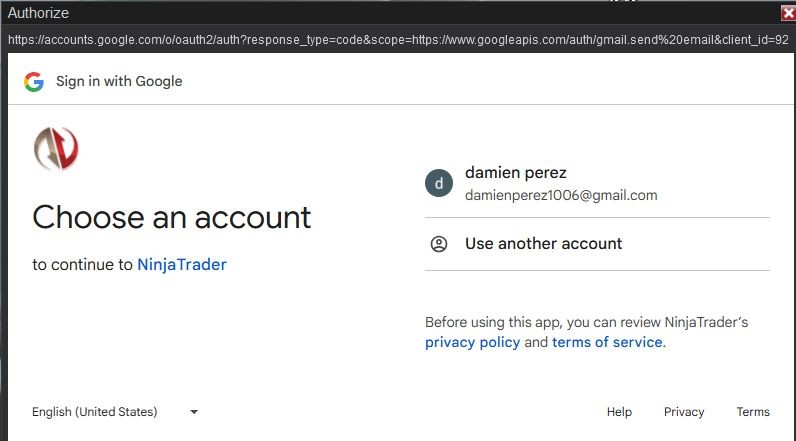Click the Choose an account heading
This screenshot has width=796, height=441.
172,217
